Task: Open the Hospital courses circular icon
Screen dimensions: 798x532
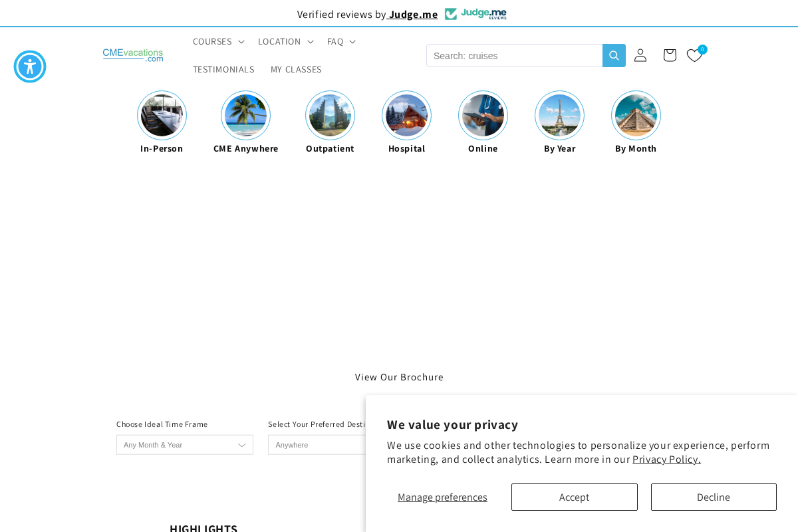Action: coord(406,115)
